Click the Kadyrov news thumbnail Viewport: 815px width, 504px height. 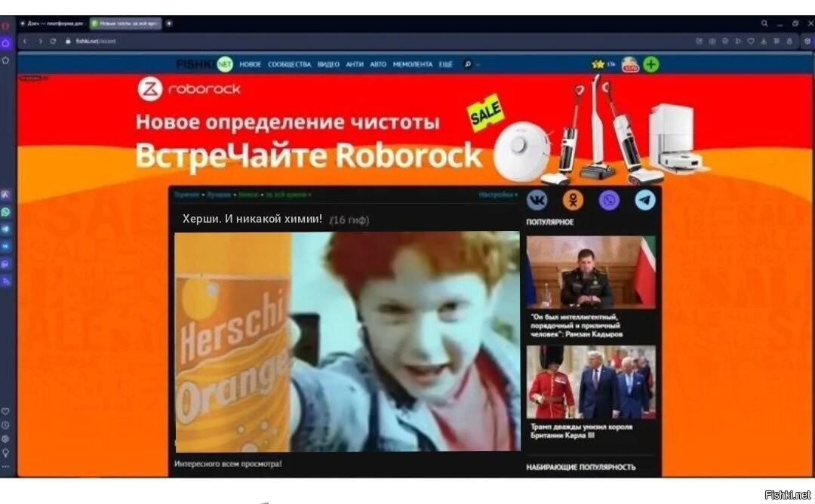tap(591, 272)
